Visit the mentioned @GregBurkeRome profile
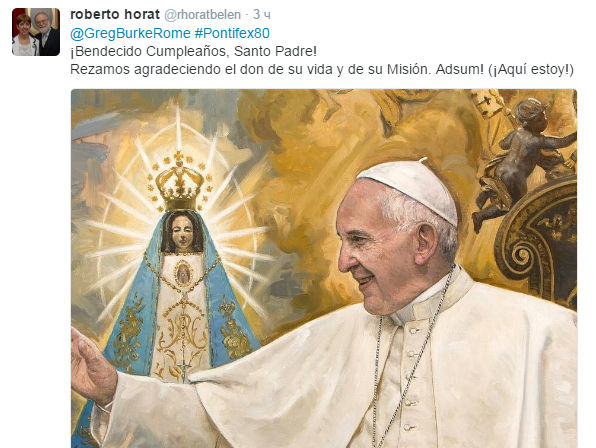 point(130,33)
